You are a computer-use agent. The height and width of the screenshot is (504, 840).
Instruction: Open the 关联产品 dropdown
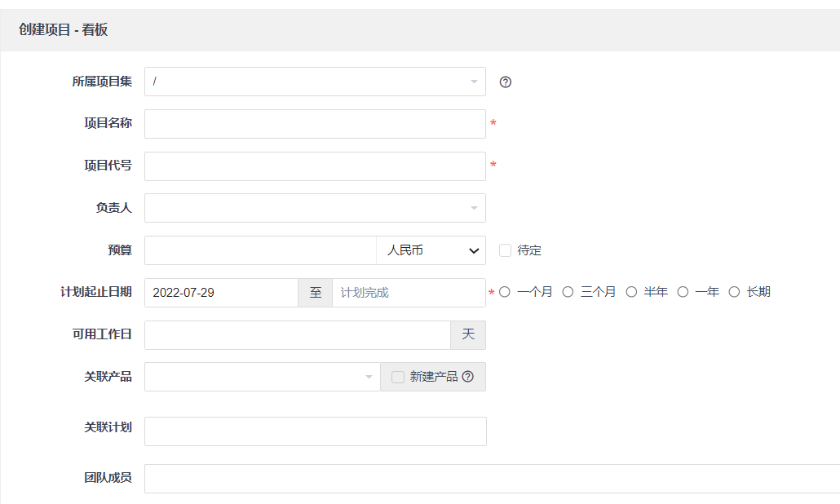(x=262, y=377)
